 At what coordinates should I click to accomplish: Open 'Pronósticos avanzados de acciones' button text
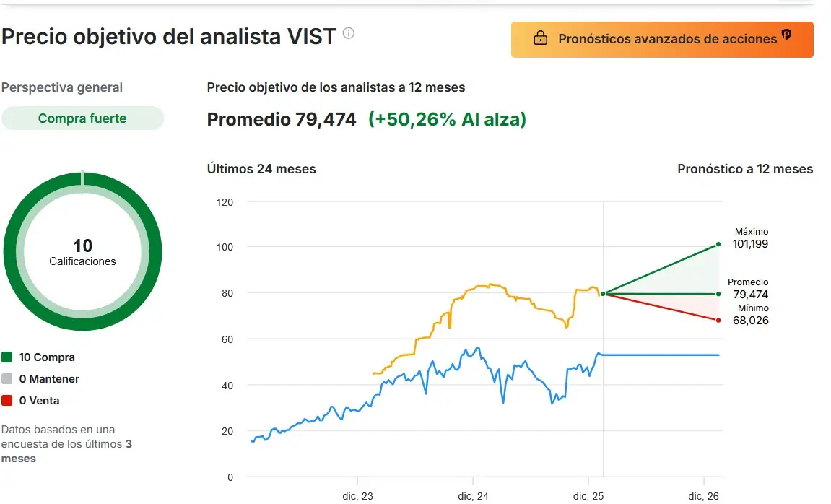click(x=667, y=39)
